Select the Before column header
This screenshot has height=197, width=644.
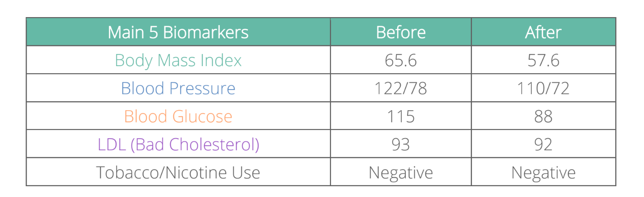[400, 32]
